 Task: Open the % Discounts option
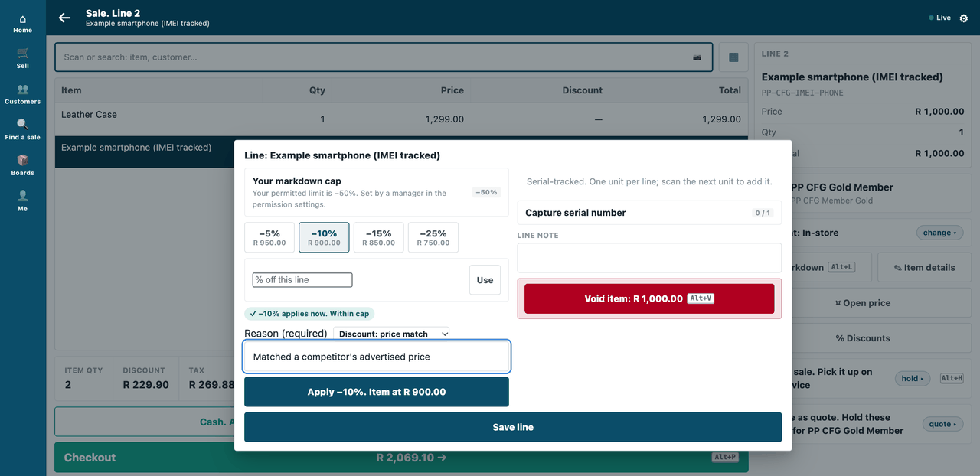pos(862,338)
